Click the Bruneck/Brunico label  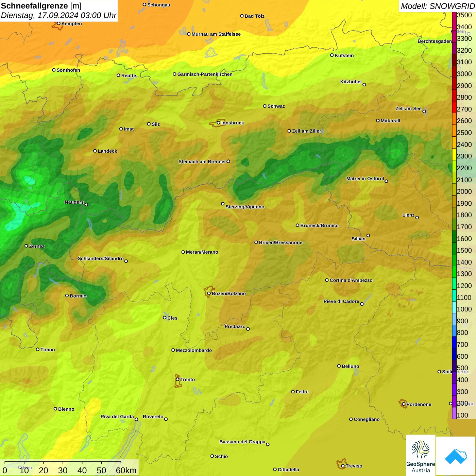tap(319, 225)
